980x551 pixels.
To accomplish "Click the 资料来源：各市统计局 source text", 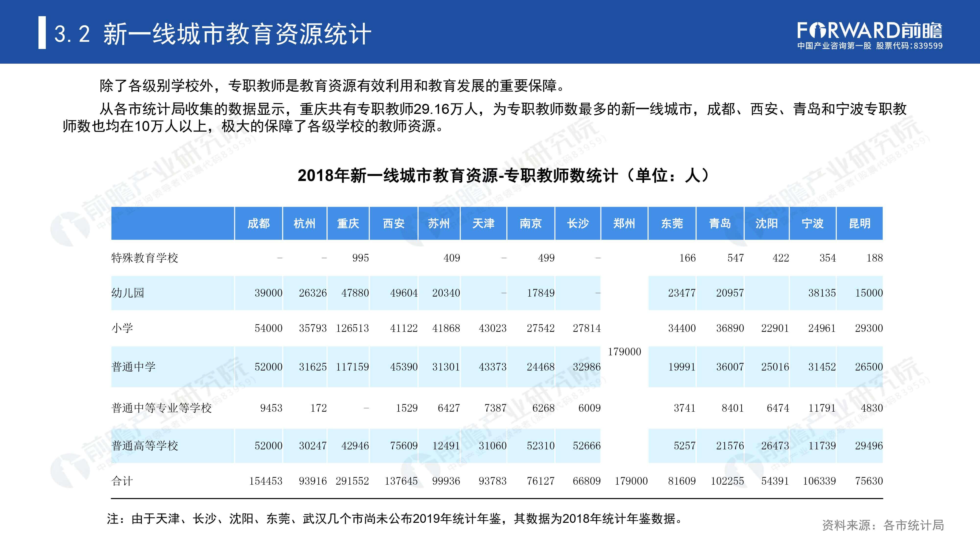I will tap(883, 525).
